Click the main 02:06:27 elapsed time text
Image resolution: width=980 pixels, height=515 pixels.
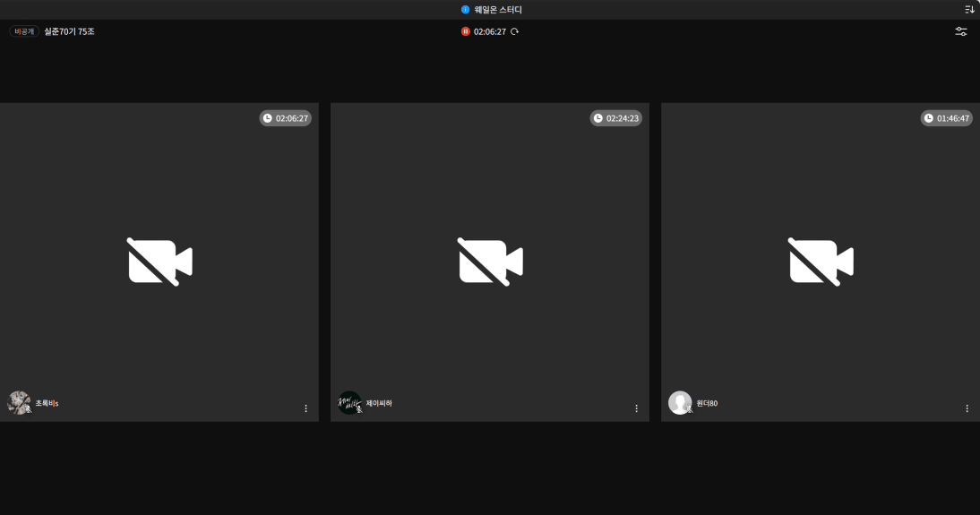(490, 31)
